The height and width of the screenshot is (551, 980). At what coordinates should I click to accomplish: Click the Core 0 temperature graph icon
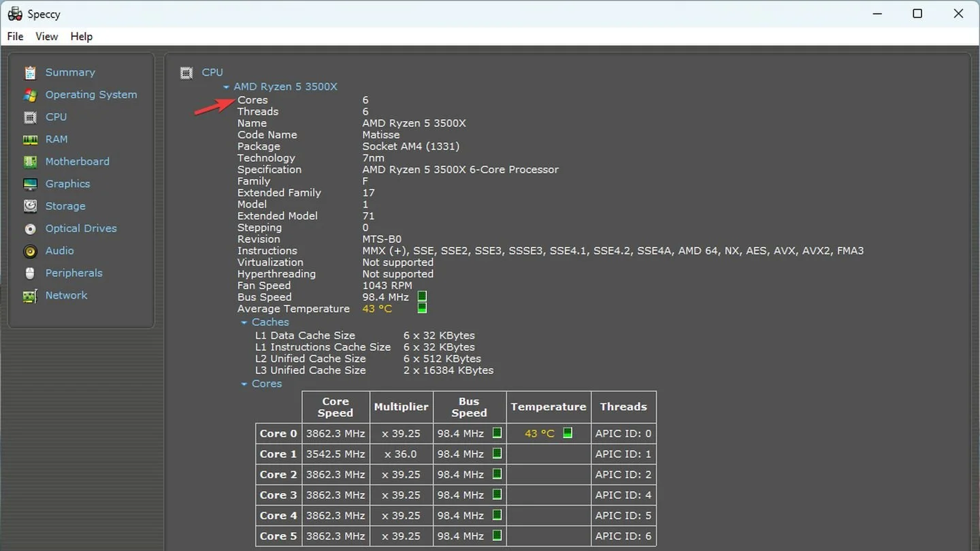coord(568,433)
